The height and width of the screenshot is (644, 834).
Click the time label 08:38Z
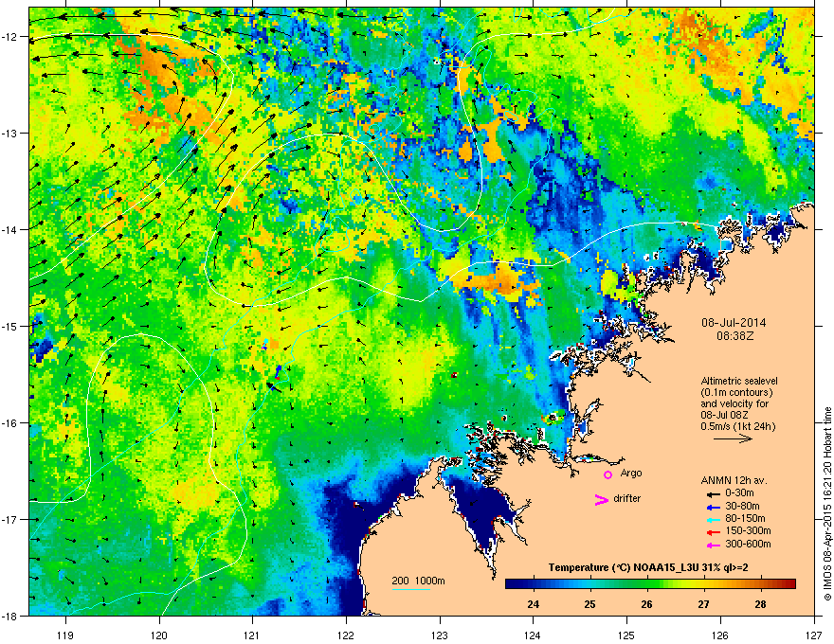[735, 336]
